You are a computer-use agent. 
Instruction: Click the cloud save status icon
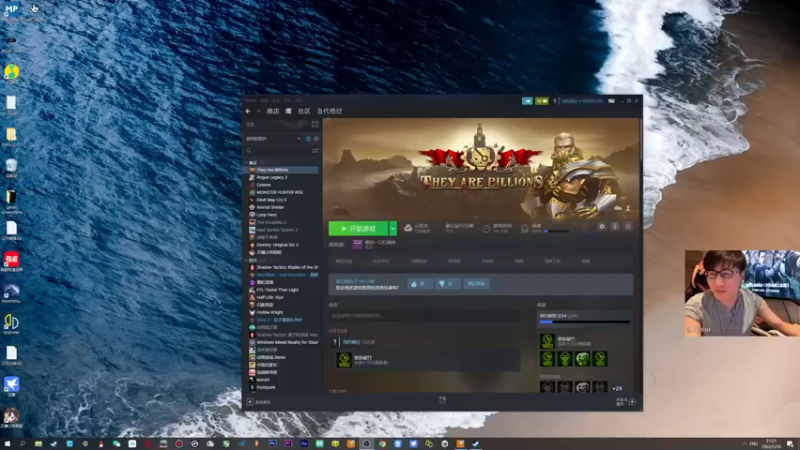coord(408,228)
